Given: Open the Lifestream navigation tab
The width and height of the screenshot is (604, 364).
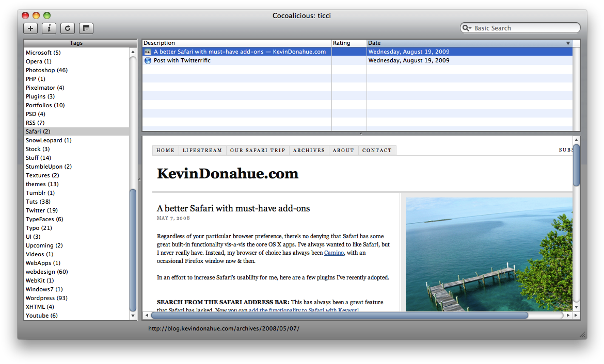Looking at the screenshot, I should coord(202,150).
